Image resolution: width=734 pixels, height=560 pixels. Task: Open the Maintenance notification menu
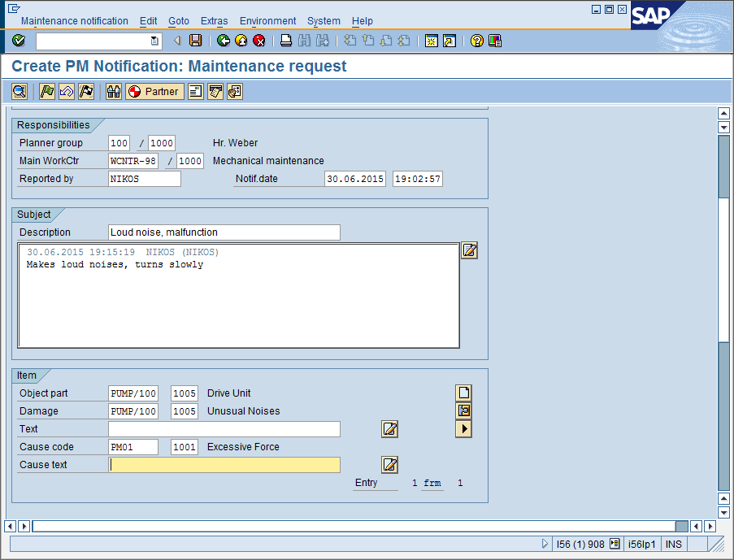click(75, 21)
